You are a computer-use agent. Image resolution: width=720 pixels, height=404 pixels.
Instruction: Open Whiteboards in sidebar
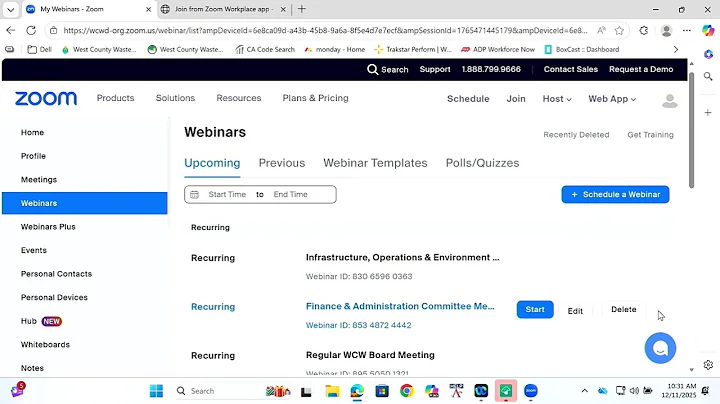pyautogui.click(x=45, y=345)
